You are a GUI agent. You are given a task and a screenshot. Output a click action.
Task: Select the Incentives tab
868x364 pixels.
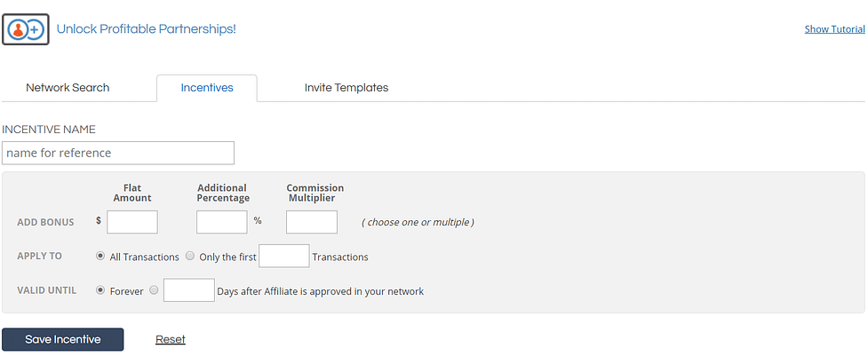(207, 88)
